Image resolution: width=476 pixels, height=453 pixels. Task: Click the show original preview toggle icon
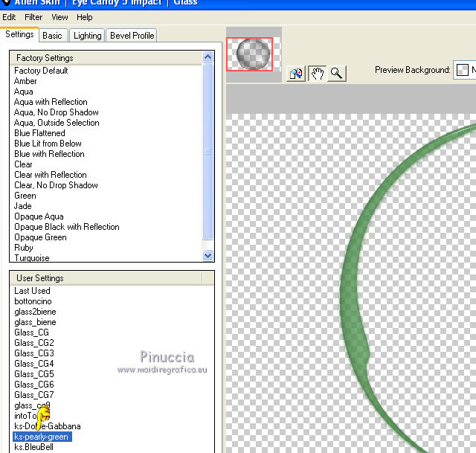[296, 73]
